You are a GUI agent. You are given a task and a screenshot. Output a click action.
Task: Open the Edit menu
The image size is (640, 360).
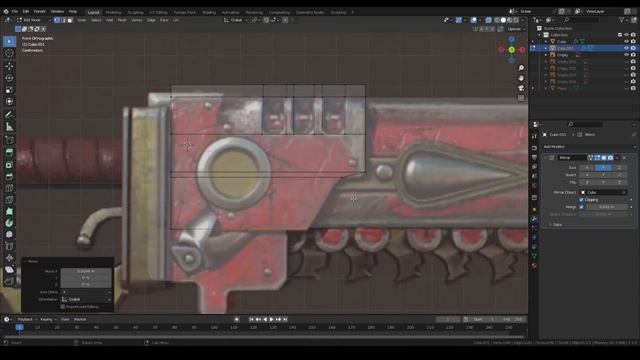pyautogui.click(x=26, y=11)
